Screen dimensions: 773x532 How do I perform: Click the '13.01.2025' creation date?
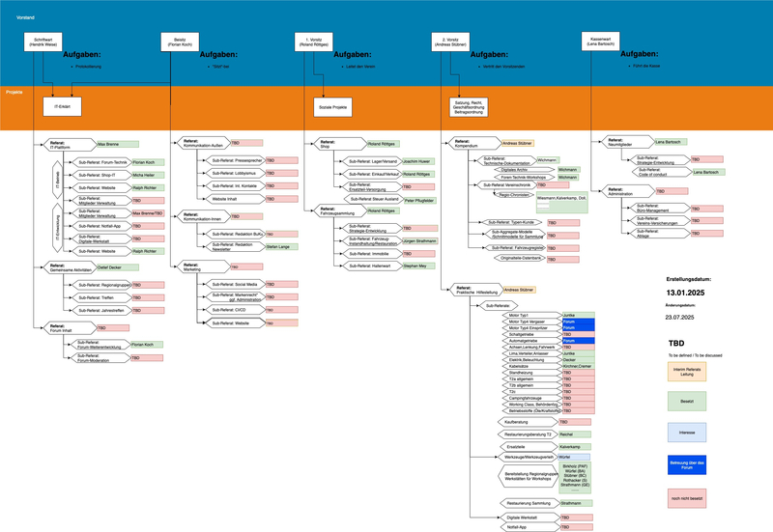(685, 293)
